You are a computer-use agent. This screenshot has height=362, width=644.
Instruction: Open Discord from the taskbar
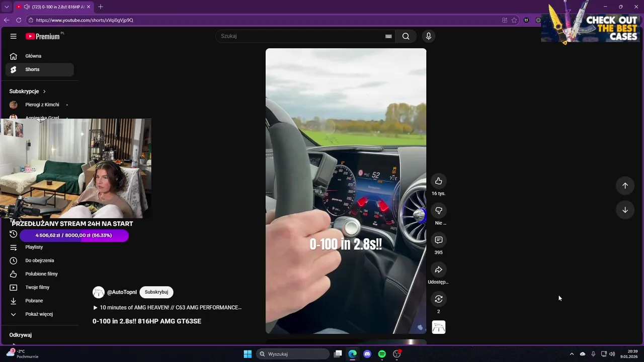tap(367, 354)
